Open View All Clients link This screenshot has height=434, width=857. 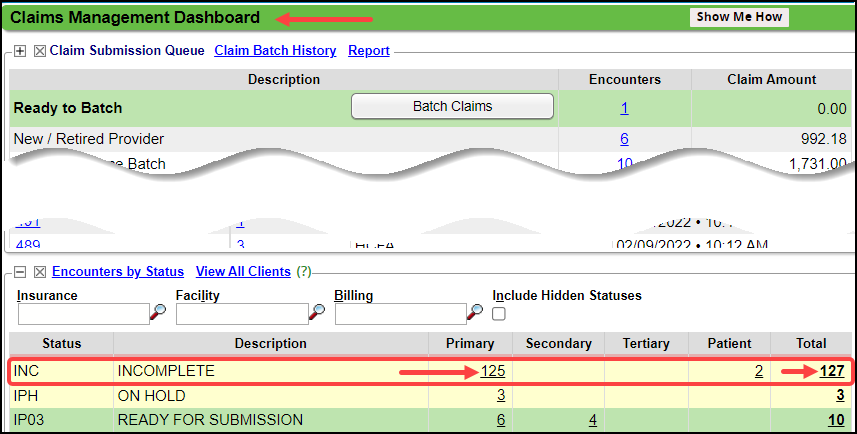243,272
